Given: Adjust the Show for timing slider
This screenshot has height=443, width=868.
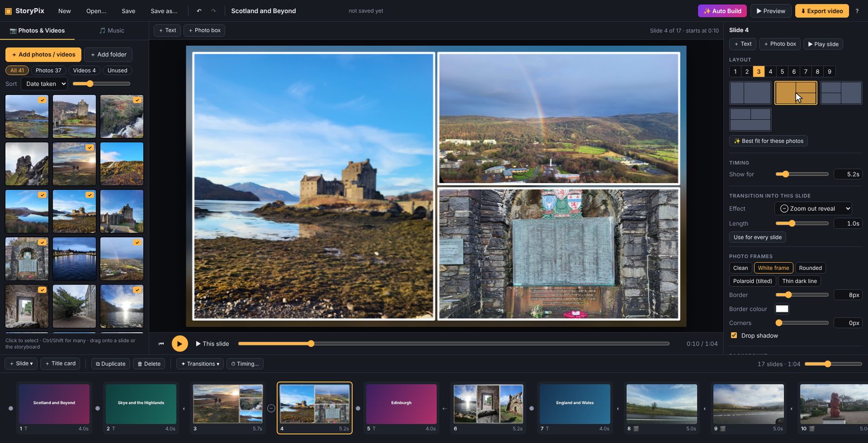Looking at the screenshot, I should (802, 174).
